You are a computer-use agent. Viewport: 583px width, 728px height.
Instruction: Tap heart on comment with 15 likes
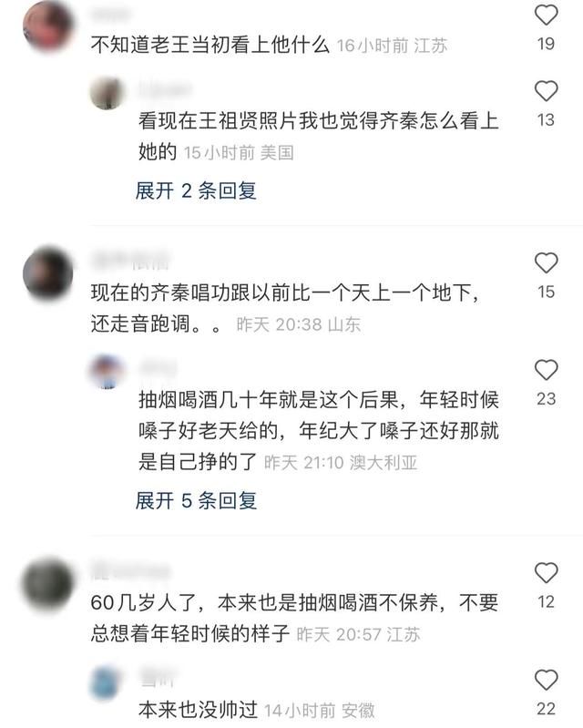pyautogui.click(x=546, y=262)
